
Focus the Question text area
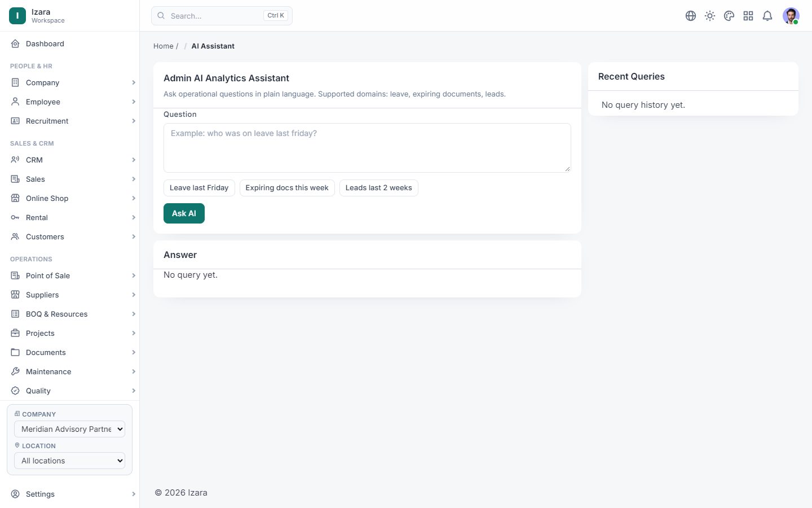[367, 148]
